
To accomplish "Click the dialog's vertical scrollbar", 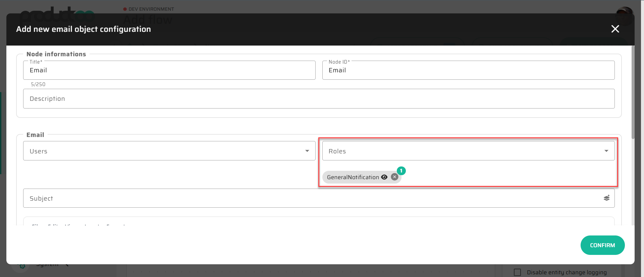I will (633, 94).
